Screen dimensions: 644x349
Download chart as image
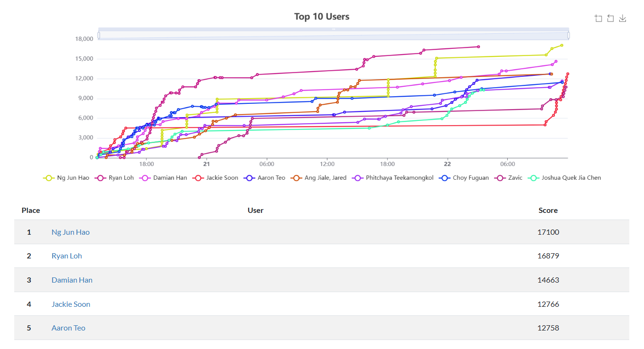pyautogui.click(x=623, y=18)
